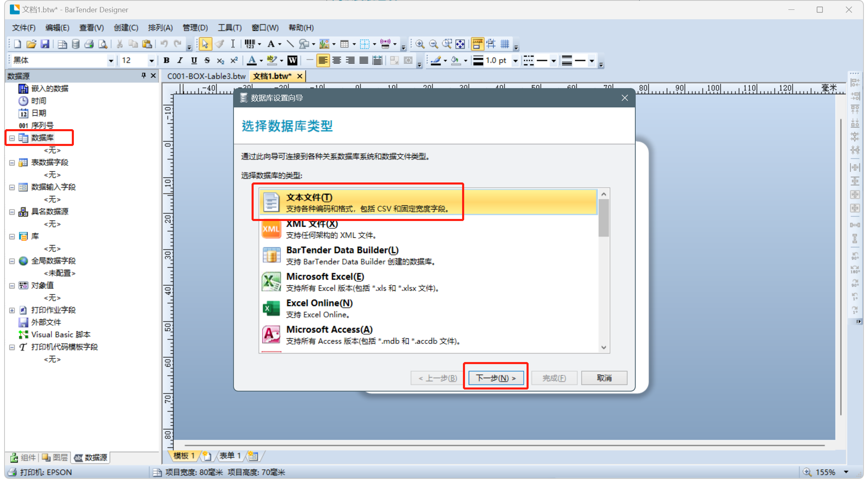Select the line drawing tool
Image resolution: width=868 pixels, height=483 pixels.
click(x=290, y=44)
